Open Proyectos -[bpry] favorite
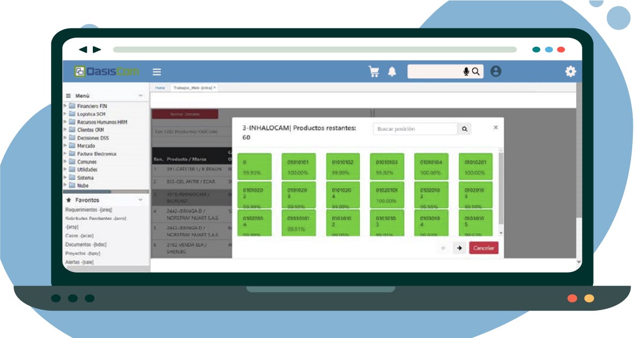Viewport: 644px width, 338px height. point(83,253)
